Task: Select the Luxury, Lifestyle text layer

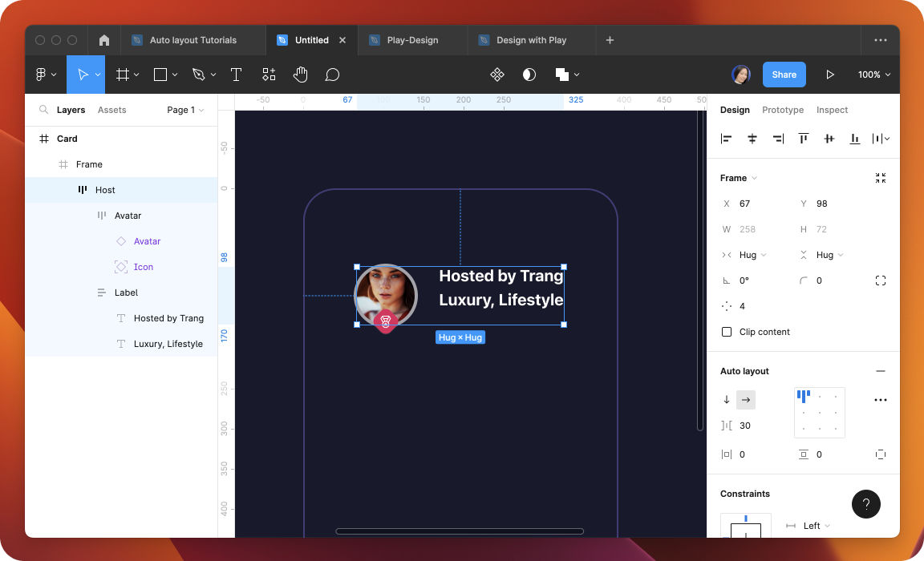Action: point(168,344)
